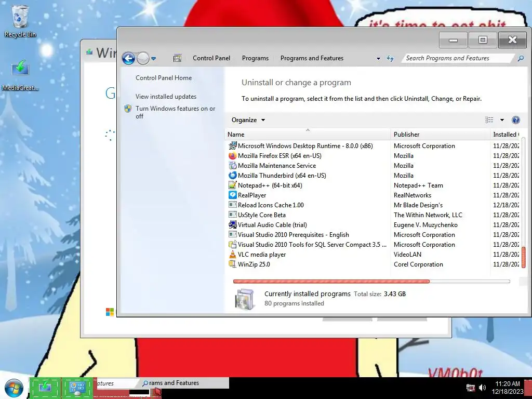This screenshot has width=532, height=399.
Task: Open the Organize dropdown menu
Action: [x=248, y=120]
